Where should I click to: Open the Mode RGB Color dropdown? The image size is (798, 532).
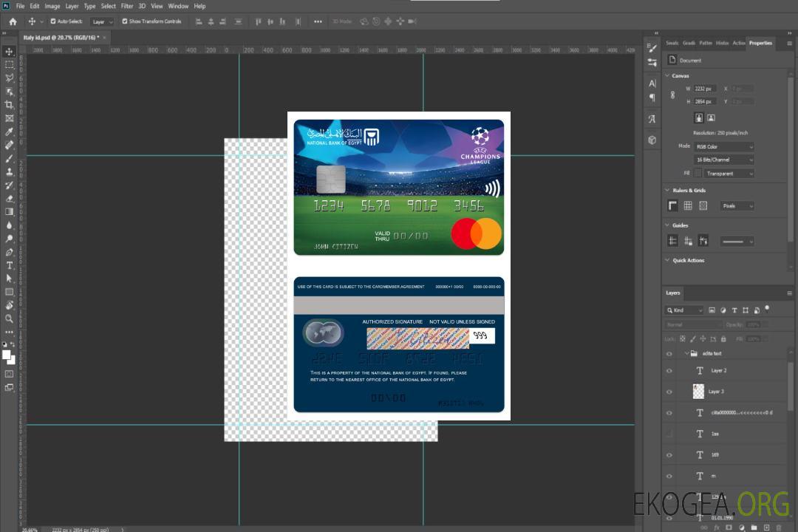coord(723,146)
